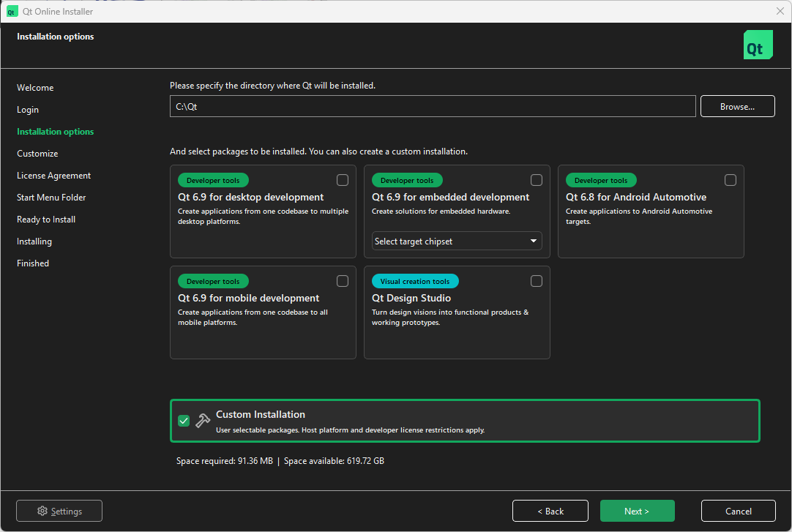This screenshot has width=792, height=532.
Task: Click the Qt 6.9 for desktop development title
Action: [x=250, y=197]
